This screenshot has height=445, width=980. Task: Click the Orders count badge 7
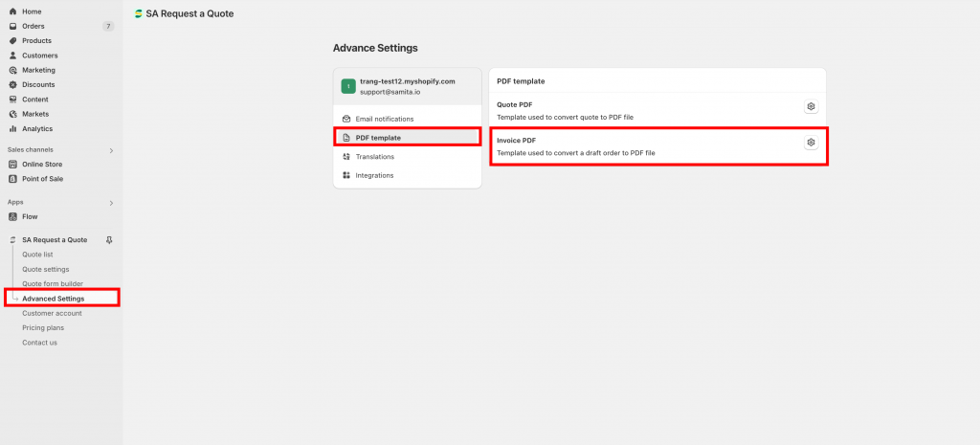tap(108, 26)
